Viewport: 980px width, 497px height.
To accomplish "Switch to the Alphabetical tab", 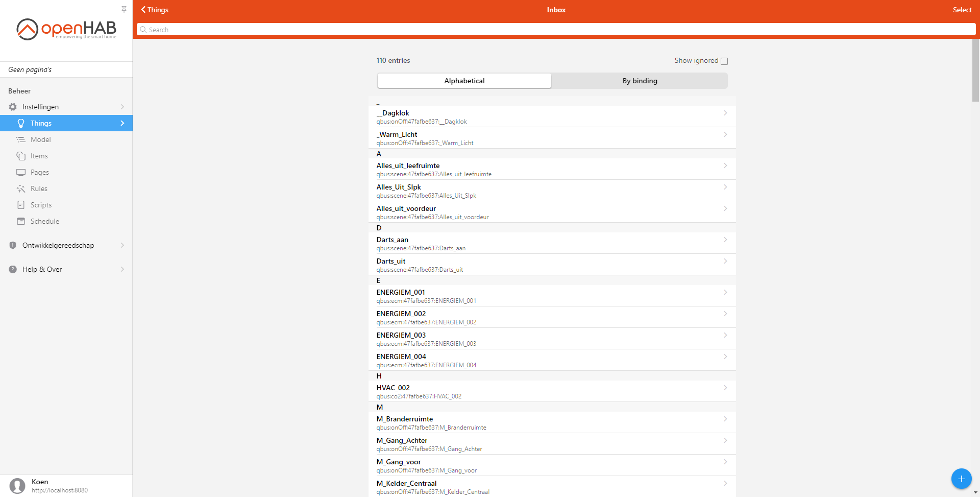I will pyautogui.click(x=464, y=81).
